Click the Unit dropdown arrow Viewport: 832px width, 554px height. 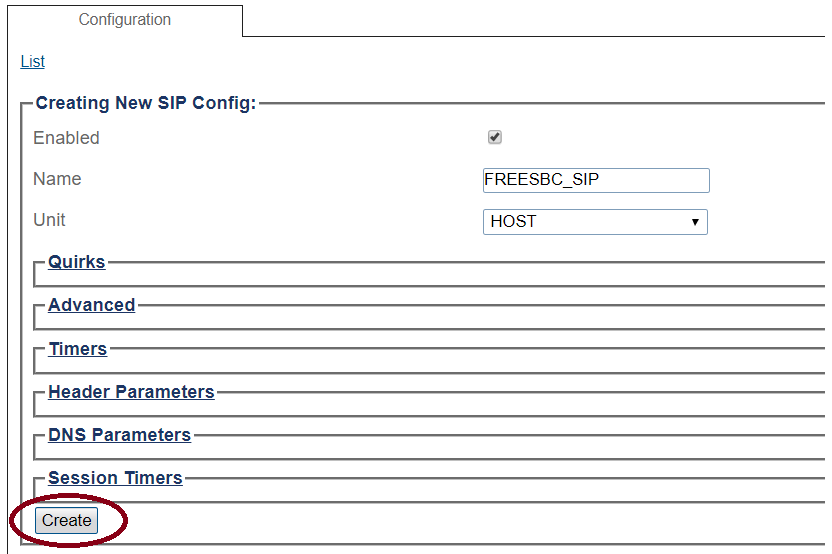click(695, 222)
